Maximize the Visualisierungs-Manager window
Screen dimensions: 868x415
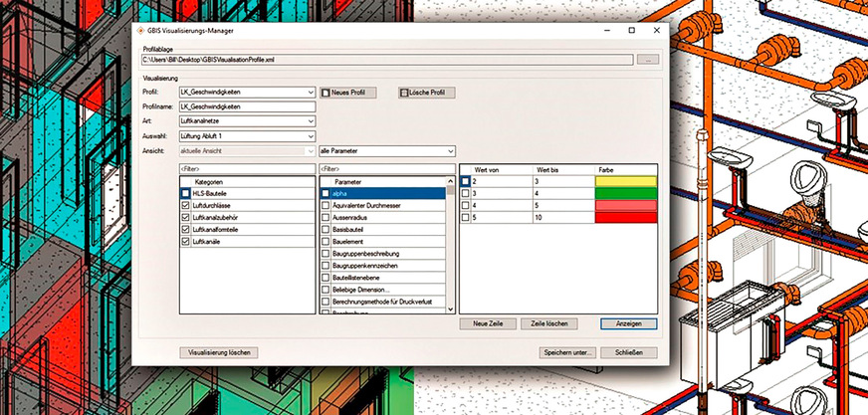click(x=631, y=31)
